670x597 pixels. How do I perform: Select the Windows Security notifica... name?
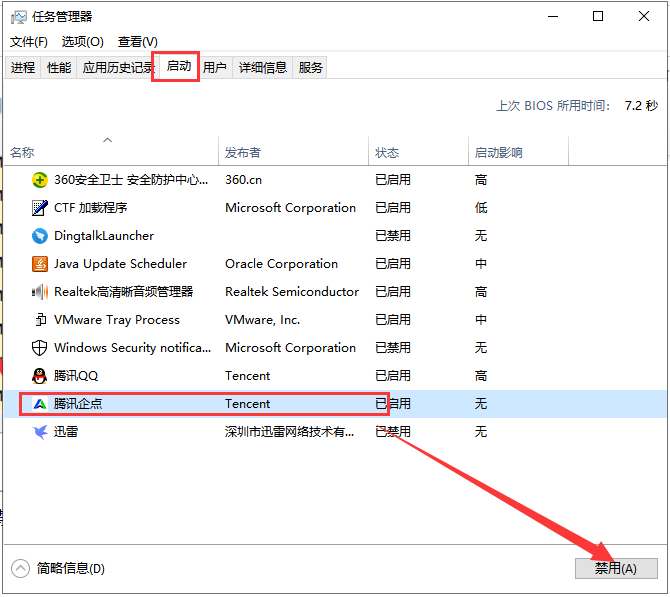coord(132,348)
